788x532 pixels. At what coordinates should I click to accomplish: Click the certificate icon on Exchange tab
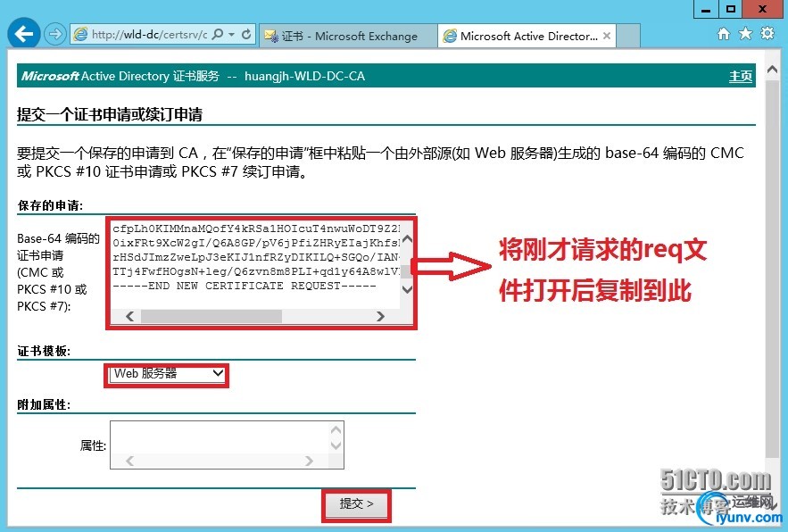click(x=271, y=37)
